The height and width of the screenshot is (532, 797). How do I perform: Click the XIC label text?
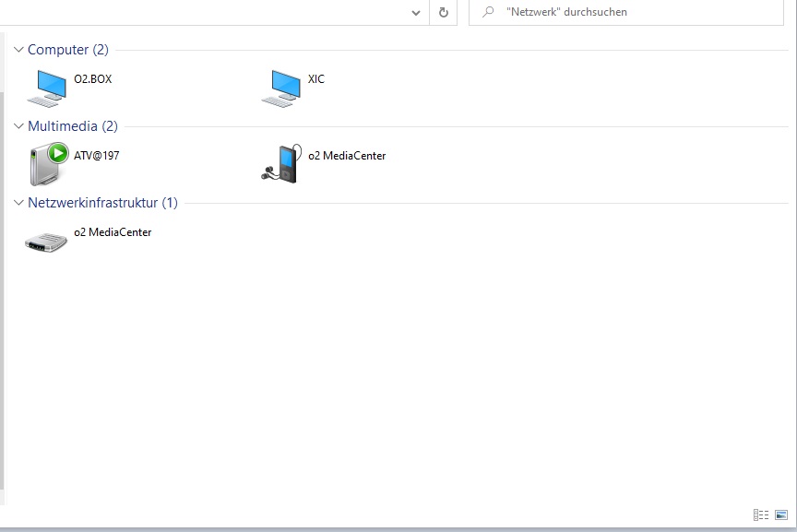coord(316,78)
